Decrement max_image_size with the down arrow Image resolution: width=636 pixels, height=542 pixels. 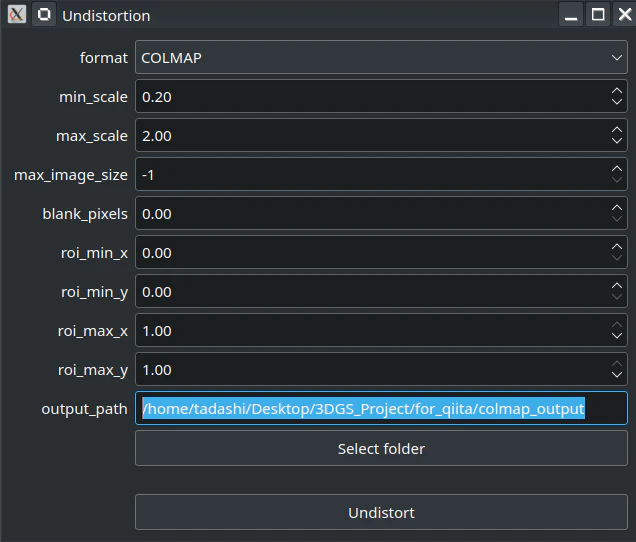(617, 179)
